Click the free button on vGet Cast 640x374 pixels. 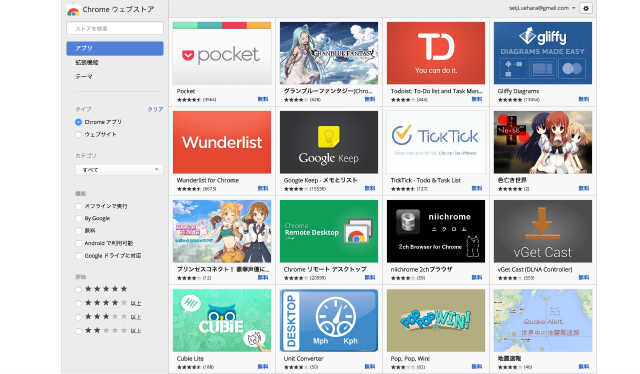click(x=584, y=278)
